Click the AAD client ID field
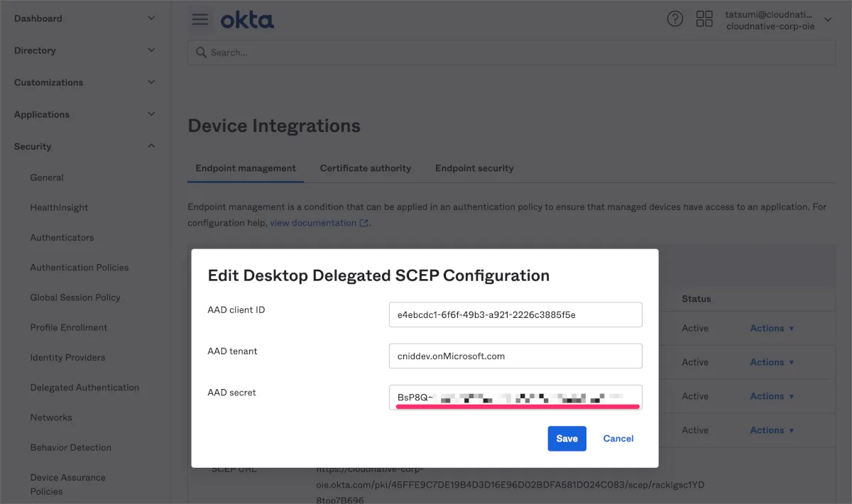 (515, 314)
